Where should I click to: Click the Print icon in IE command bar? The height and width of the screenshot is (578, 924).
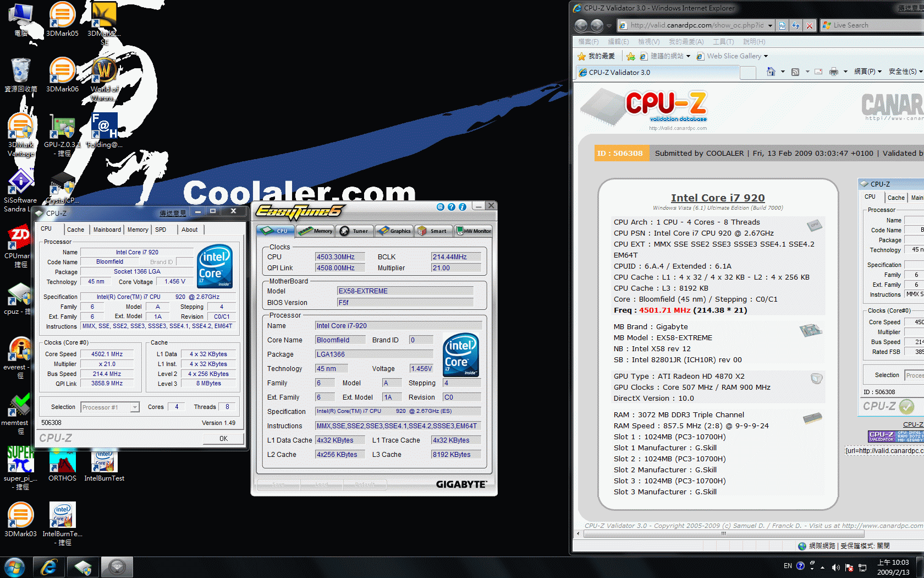[834, 72]
